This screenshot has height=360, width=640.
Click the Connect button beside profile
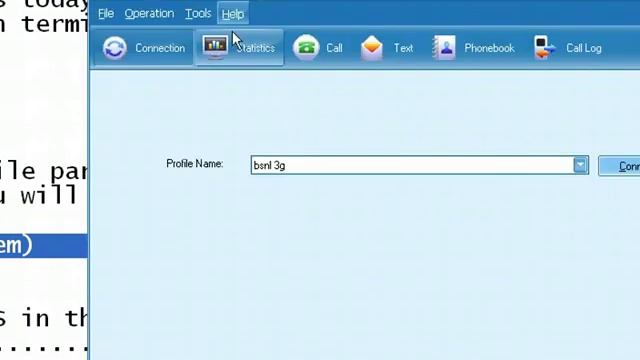coord(619,166)
